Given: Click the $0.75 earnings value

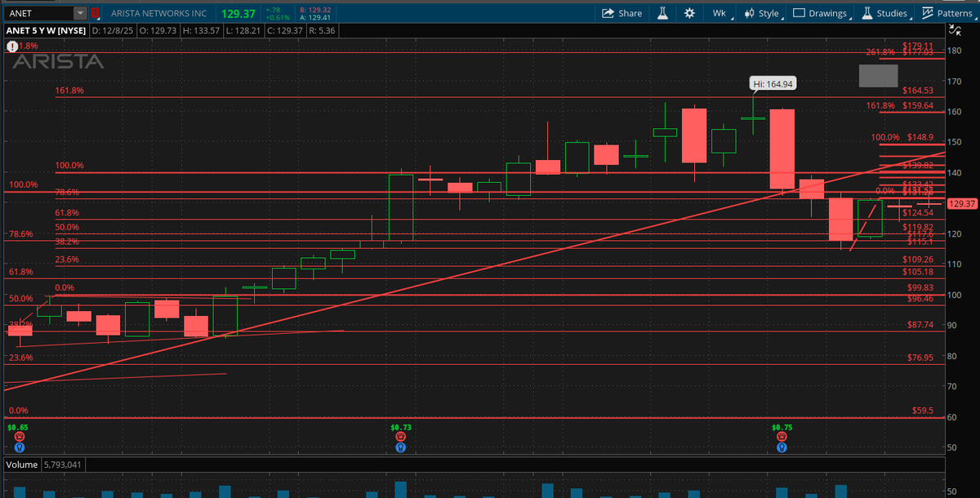Looking at the screenshot, I should tap(782, 427).
